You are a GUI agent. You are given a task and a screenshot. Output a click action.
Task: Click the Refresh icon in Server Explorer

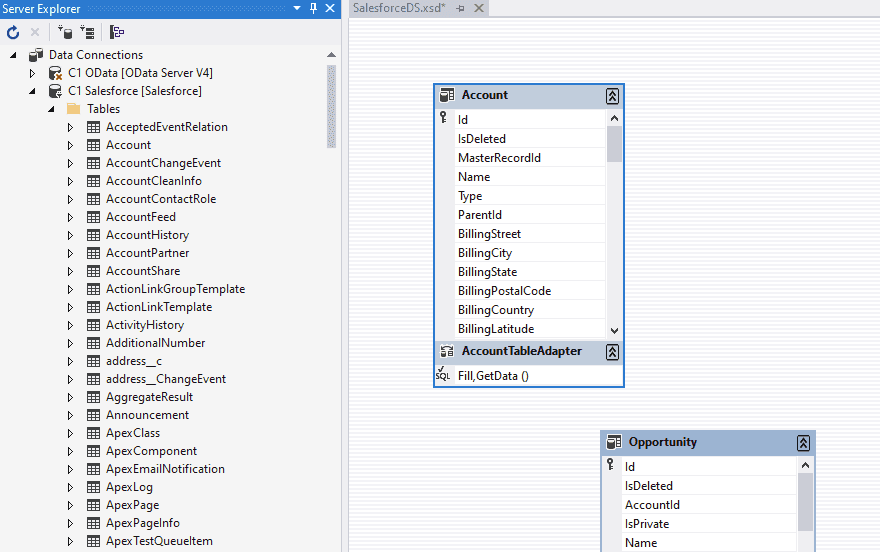point(13,33)
